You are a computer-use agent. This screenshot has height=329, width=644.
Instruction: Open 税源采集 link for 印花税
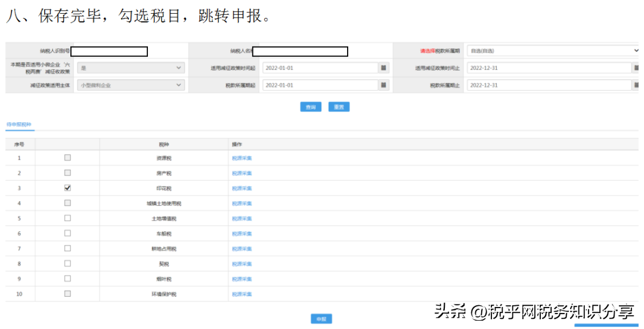coord(242,188)
